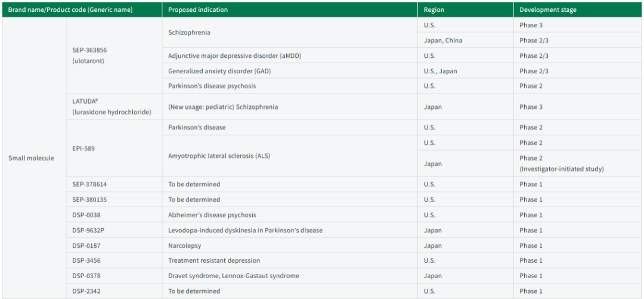Click 'Dravet syndrome, Lennox-Gastaut syndrome' cell
The height and width of the screenshot is (299, 644).
pyautogui.click(x=233, y=276)
